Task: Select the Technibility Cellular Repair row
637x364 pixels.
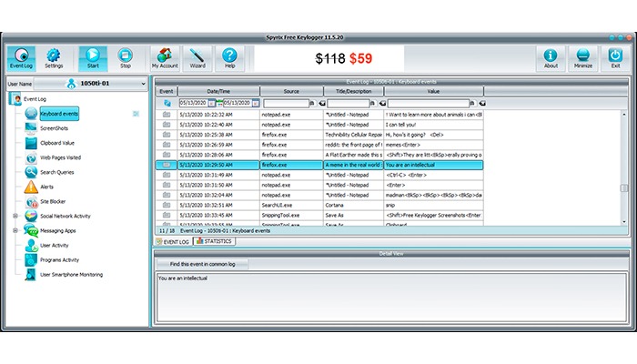Action: click(x=319, y=135)
